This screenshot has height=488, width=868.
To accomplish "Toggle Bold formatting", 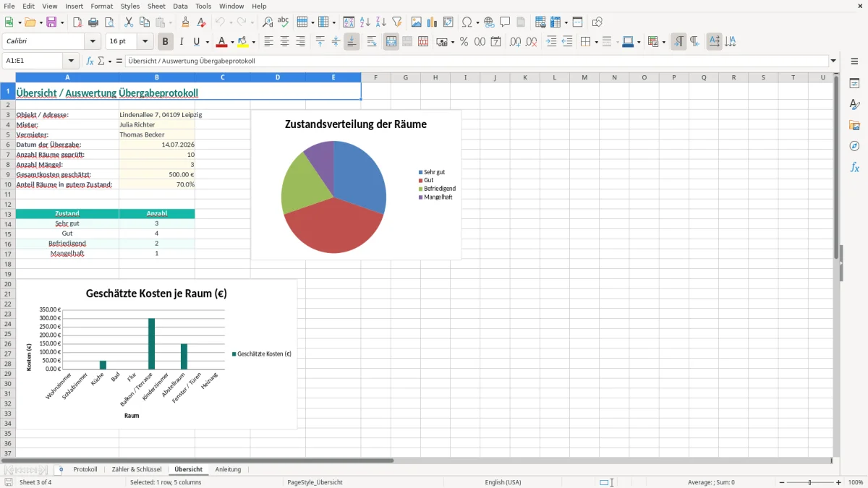I will point(165,42).
